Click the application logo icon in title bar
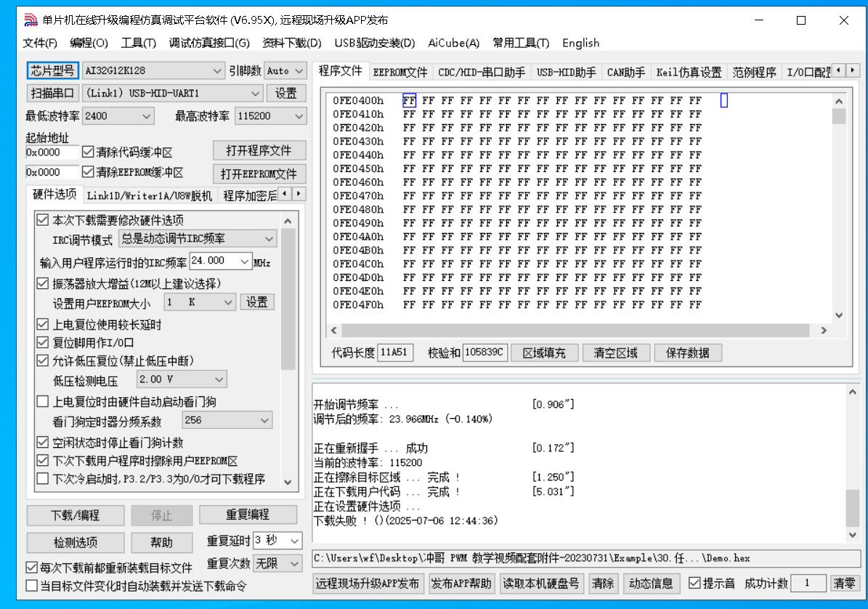The image size is (868, 609). [x=31, y=20]
